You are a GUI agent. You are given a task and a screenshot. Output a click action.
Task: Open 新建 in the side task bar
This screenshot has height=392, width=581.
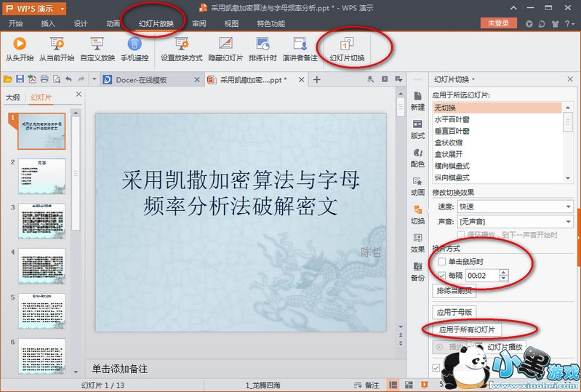(x=417, y=101)
